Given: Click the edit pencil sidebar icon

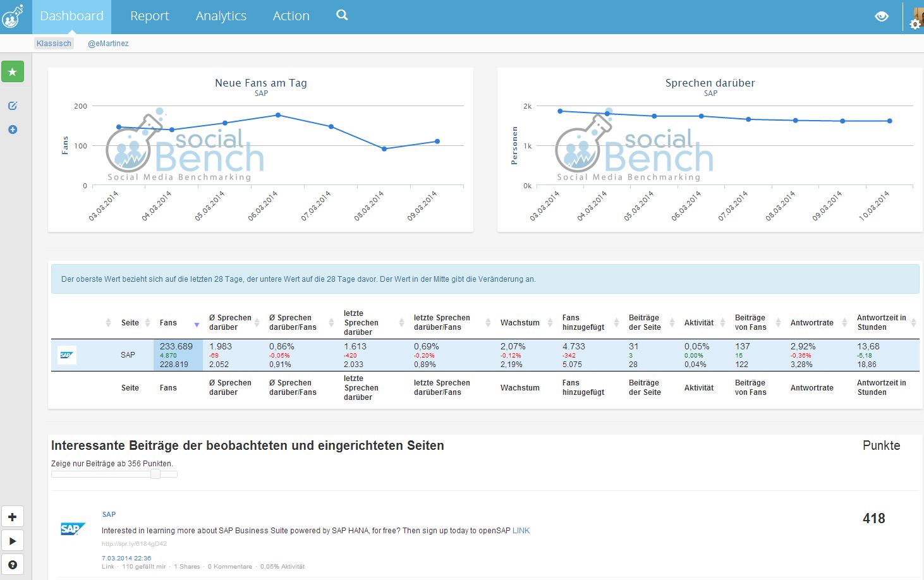Looking at the screenshot, I should coord(13,106).
